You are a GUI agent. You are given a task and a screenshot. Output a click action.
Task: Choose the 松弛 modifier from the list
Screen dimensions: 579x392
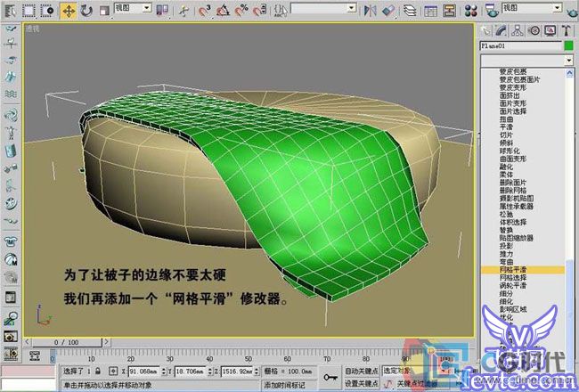[506, 214]
